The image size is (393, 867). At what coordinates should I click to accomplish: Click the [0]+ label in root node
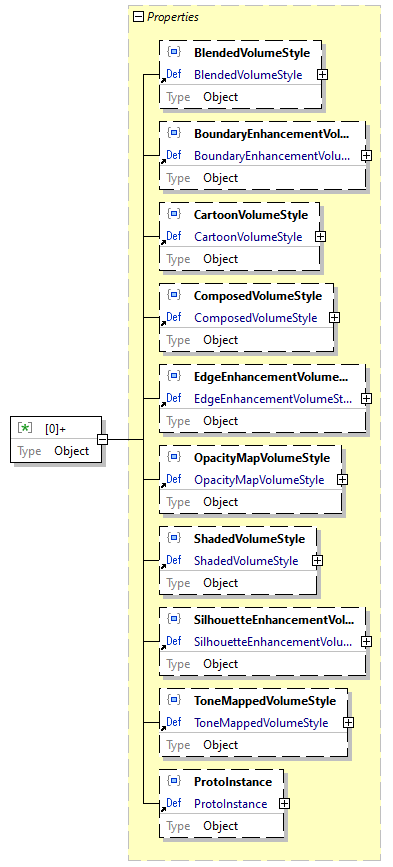[56, 429]
